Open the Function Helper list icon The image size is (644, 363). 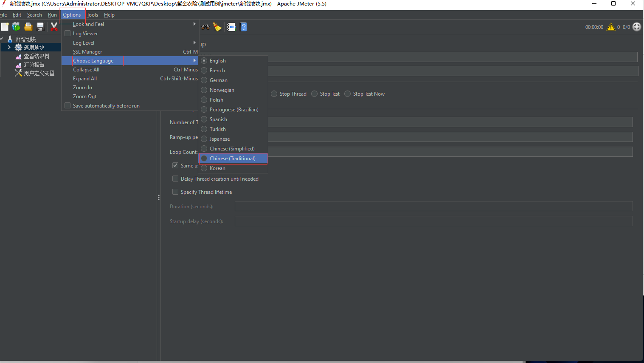point(231,27)
